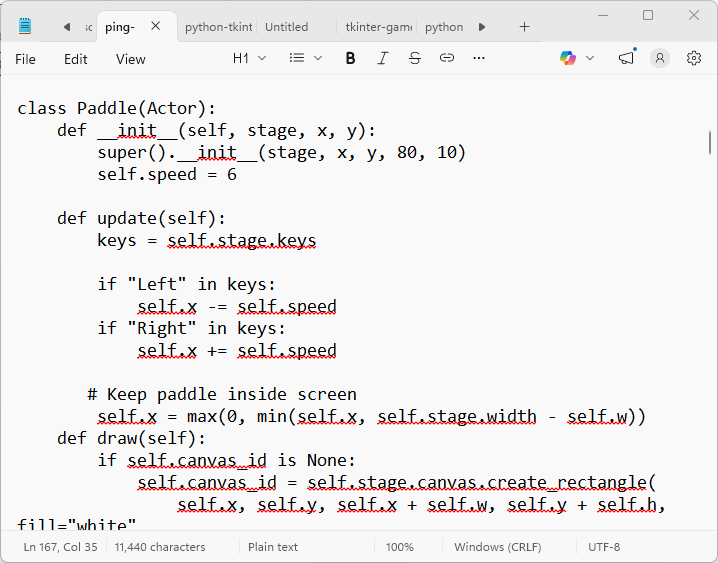718x563 pixels.
Task: Open the what's new megaphone
Action: [626, 58]
